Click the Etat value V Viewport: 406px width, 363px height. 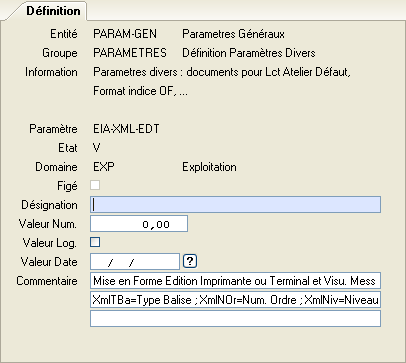(x=96, y=148)
